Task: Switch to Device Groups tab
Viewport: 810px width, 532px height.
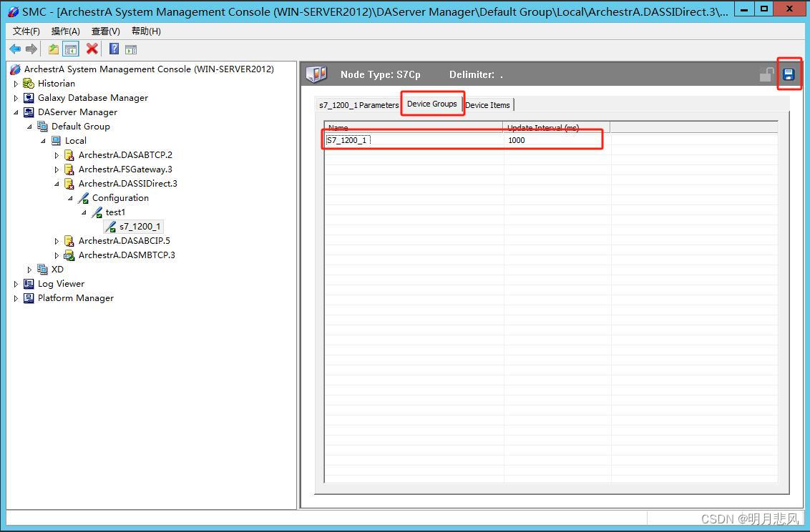Action: [432, 104]
